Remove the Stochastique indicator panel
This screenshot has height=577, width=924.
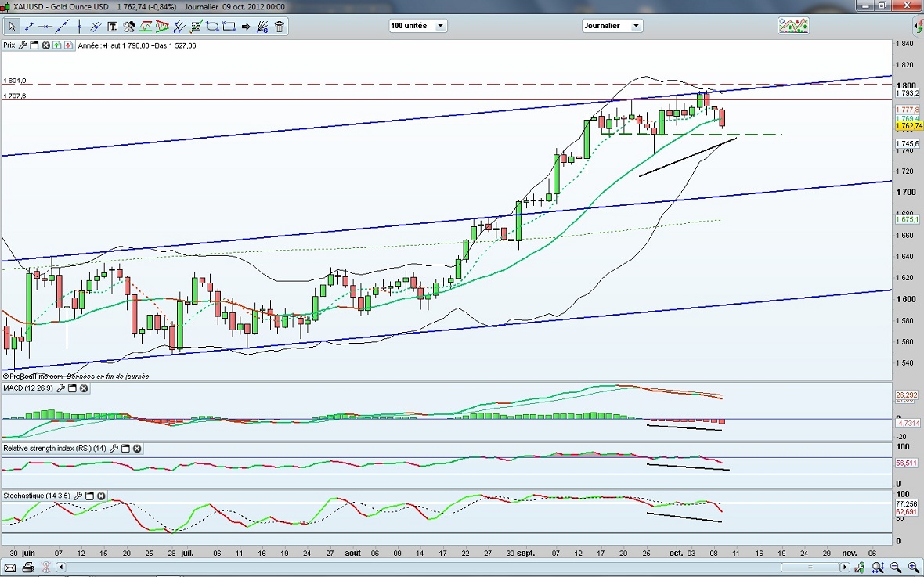(x=101, y=496)
